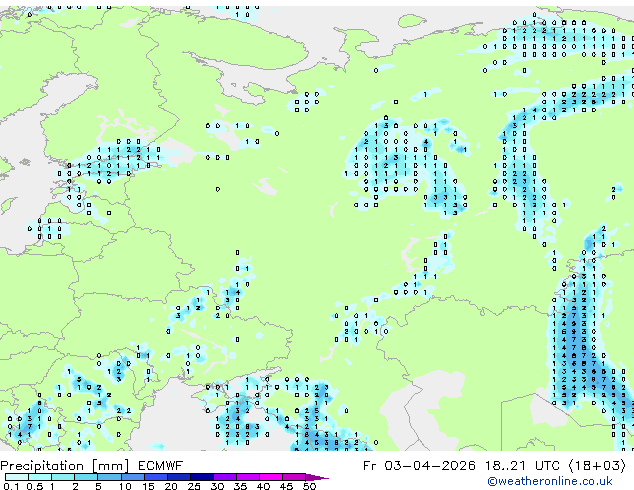The height and width of the screenshot is (490, 634).
Task: Click the 35 to 40 mm magenta swatch
Action: 248,477
